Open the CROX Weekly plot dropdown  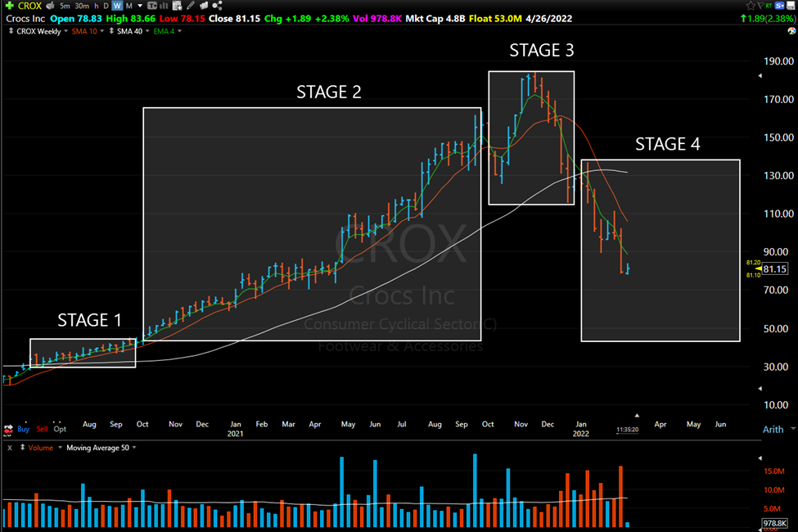click(65, 31)
